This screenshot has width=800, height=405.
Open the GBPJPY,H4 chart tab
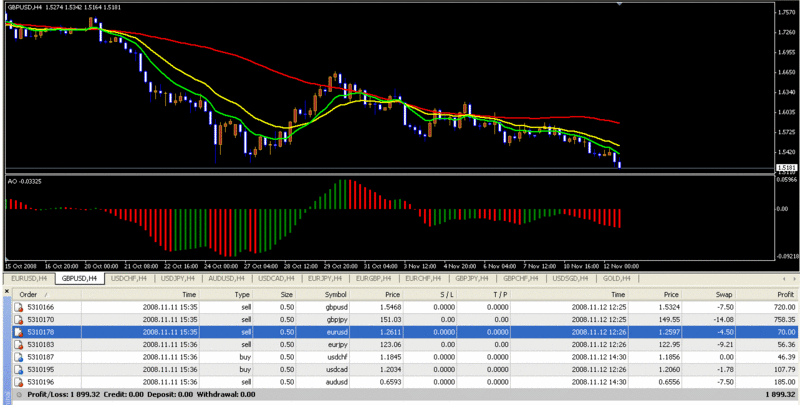pyautogui.click(x=472, y=279)
